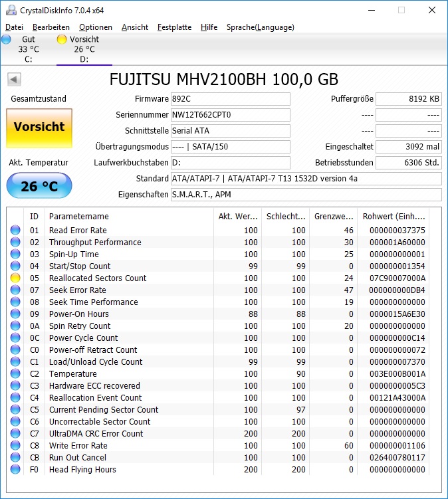Click the Rohwert column header
This screenshot has width=448, height=499.
tap(393, 217)
